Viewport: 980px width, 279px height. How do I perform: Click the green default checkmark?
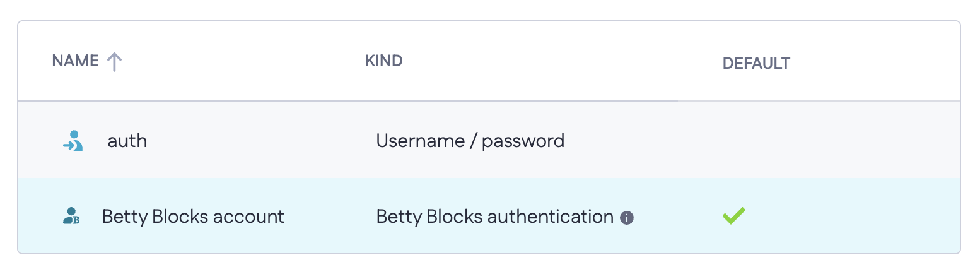coord(733,216)
